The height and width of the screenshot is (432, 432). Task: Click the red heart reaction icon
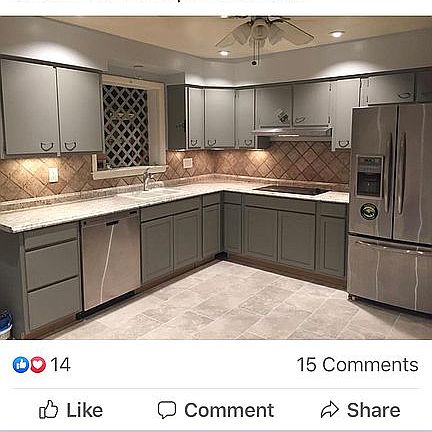point(38,365)
